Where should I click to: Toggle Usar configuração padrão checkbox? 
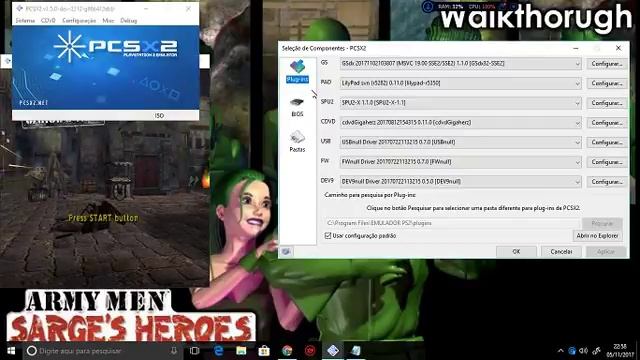coord(328,236)
